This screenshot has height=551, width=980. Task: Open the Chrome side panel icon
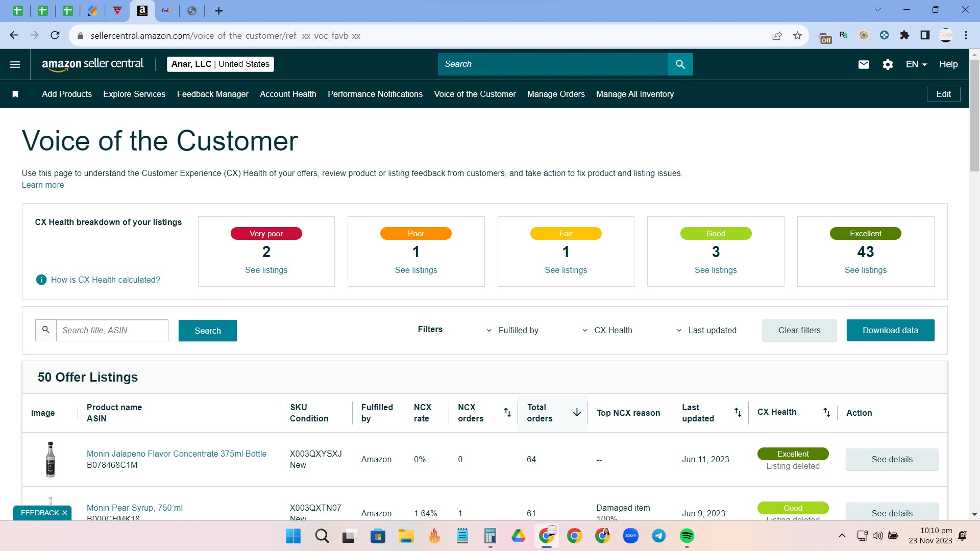click(x=925, y=35)
